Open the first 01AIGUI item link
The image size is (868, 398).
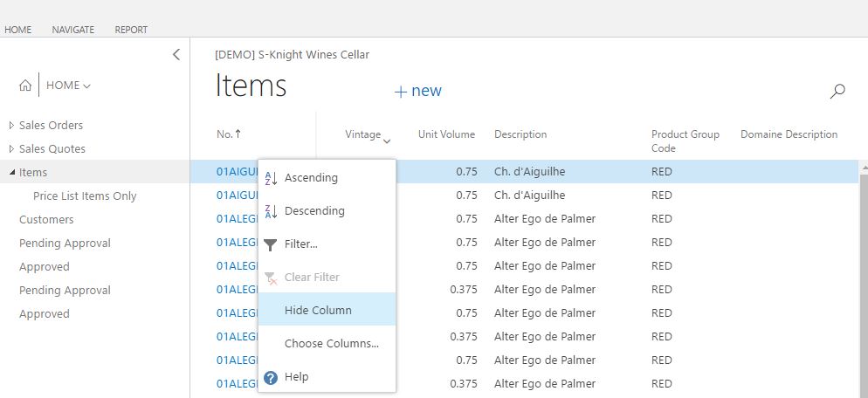[238, 172]
